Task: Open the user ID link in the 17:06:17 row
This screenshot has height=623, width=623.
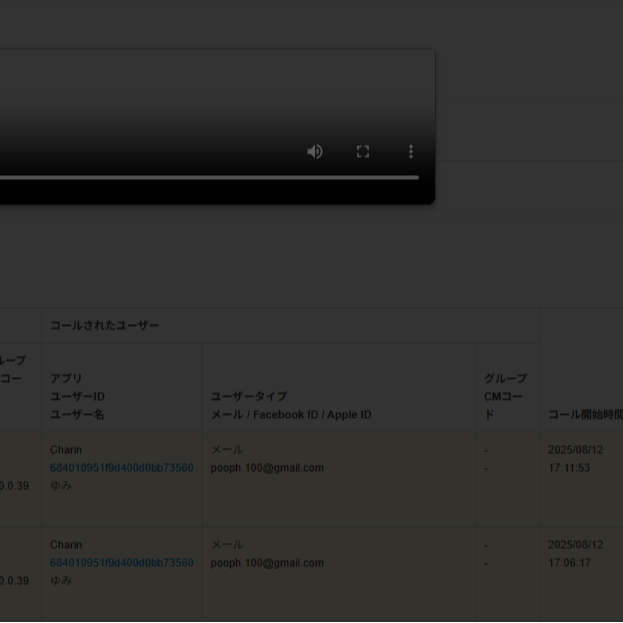Action: click(x=122, y=563)
